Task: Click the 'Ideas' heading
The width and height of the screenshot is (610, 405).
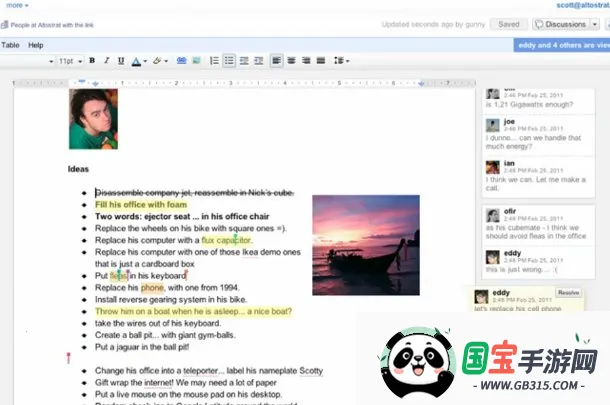Action: point(78,169)
